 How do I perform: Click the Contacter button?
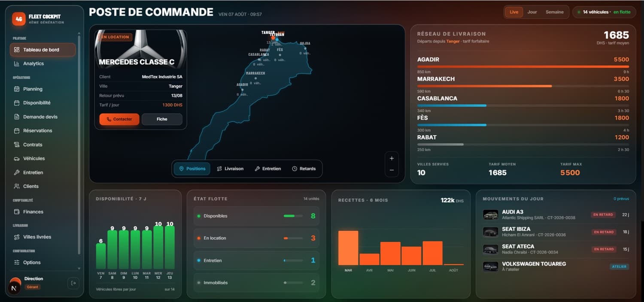click(x=119, y=119)
